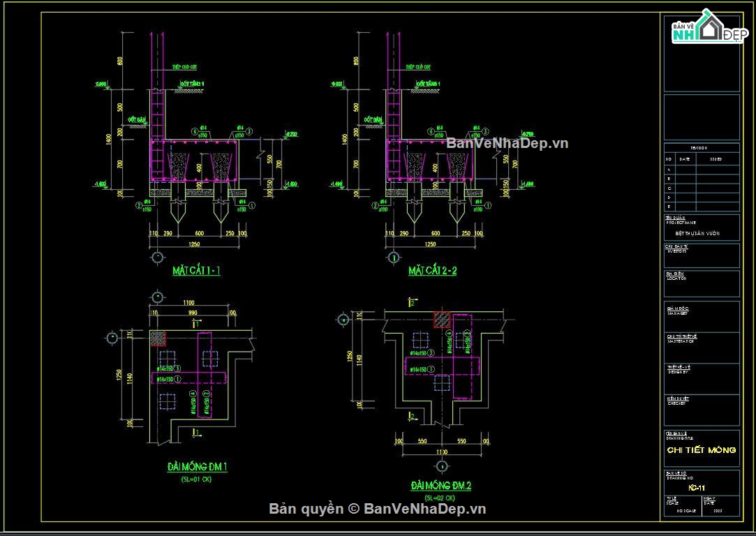
Task: Click the Bản quyền BanVeNhaDep.vn copyright text
Action: 377,509
